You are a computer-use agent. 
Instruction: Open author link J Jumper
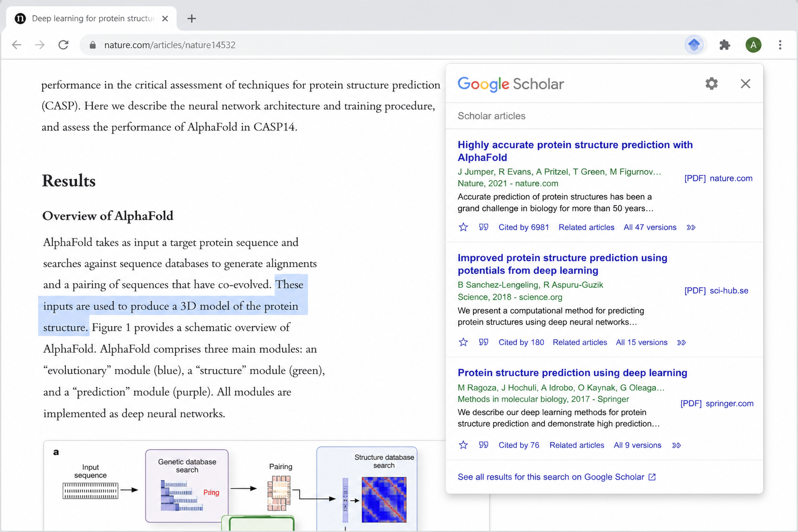click(x=475, y=171)
